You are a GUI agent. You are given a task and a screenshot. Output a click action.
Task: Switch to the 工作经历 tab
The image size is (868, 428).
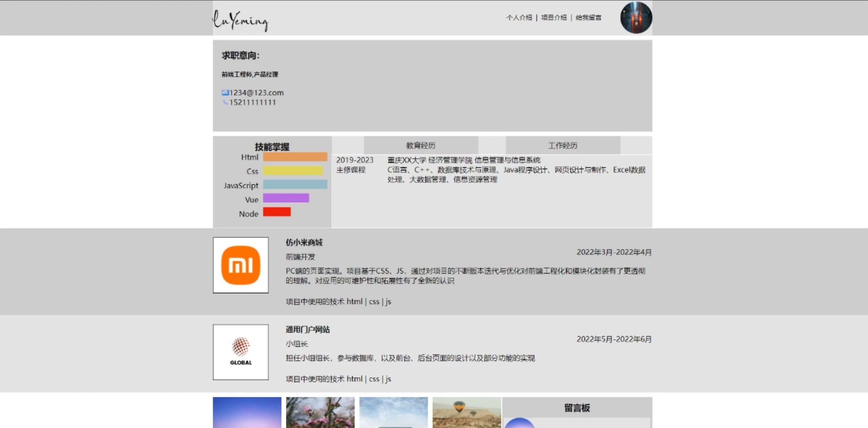pyautogui.click(x=563, y=145)
